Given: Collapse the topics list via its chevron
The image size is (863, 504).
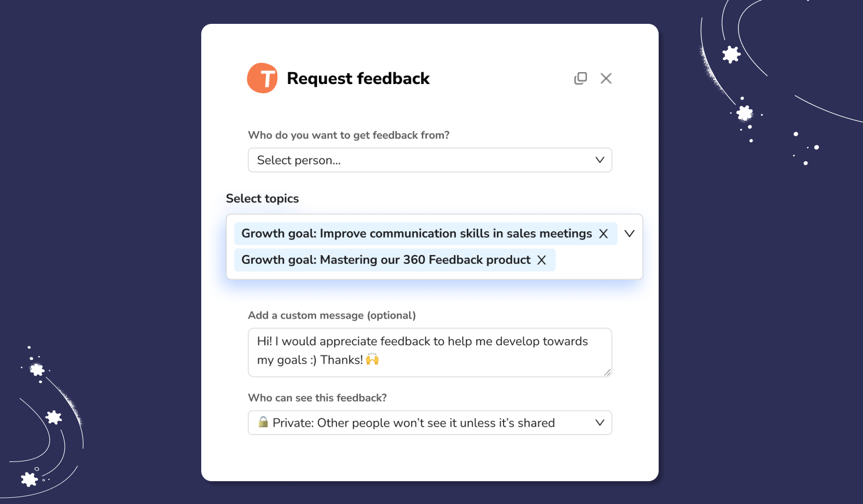Looking at the screenshot, I should click(629, 233).
